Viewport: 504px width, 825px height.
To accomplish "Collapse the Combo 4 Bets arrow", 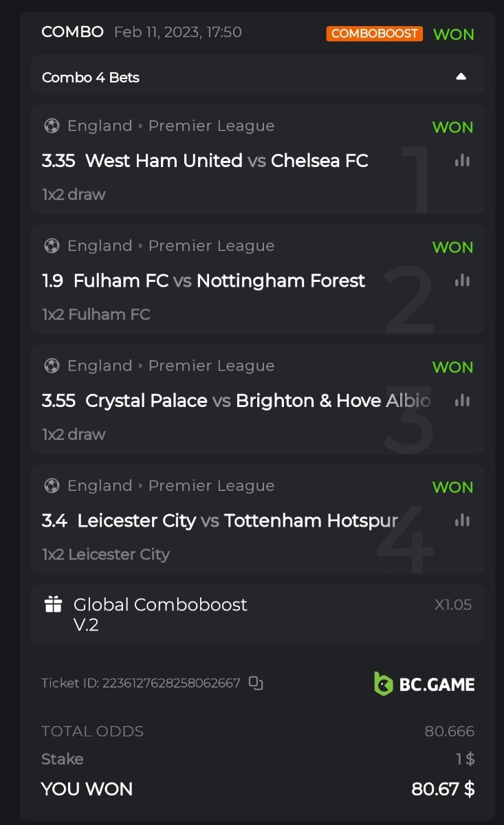I will 461,76.
